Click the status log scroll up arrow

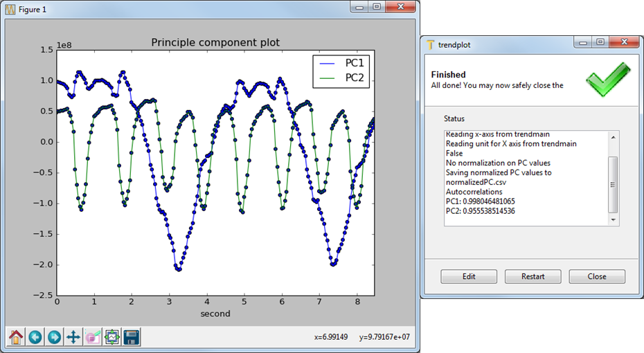(x=613, y=137)
